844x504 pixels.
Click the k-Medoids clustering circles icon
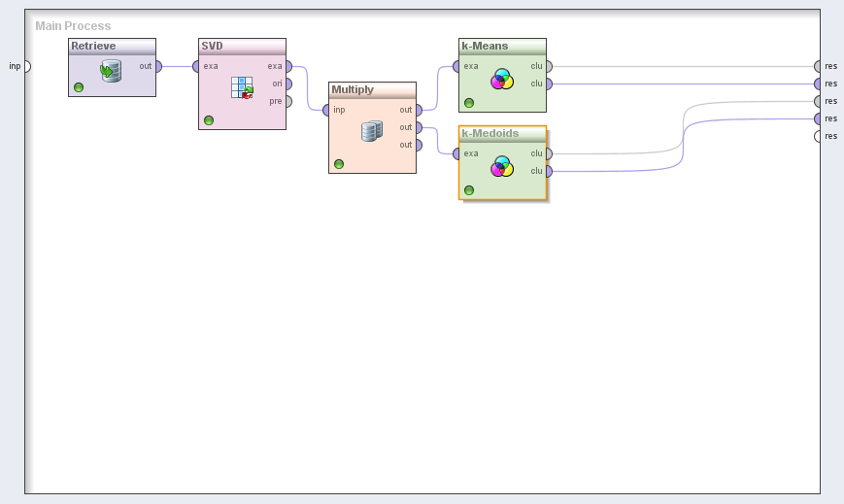502,166
